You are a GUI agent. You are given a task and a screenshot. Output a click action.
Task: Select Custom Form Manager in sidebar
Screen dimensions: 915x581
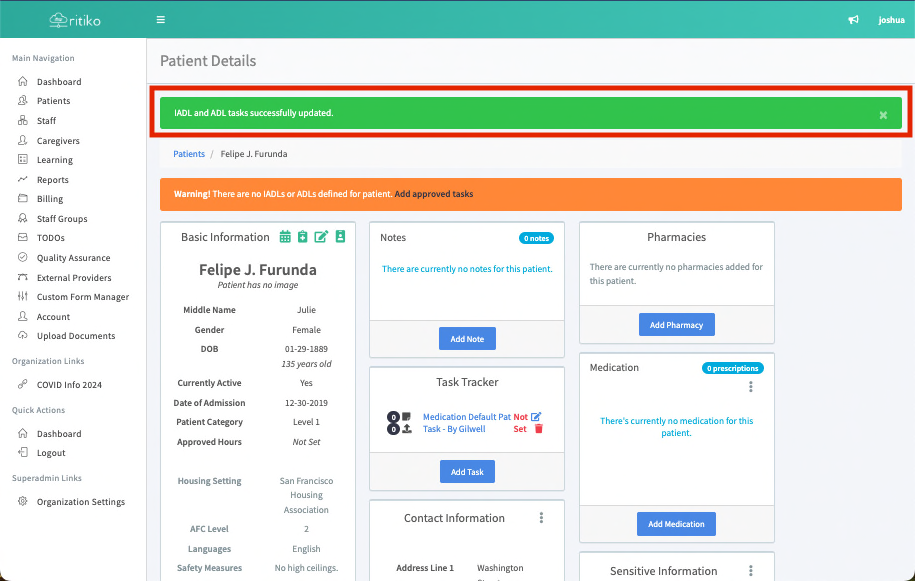click(82, 297)
